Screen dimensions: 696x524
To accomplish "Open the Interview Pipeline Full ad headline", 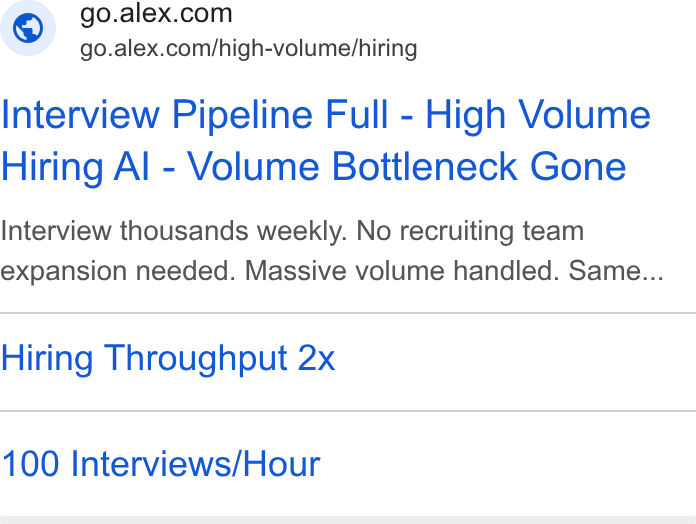I will tap(326, 140).
